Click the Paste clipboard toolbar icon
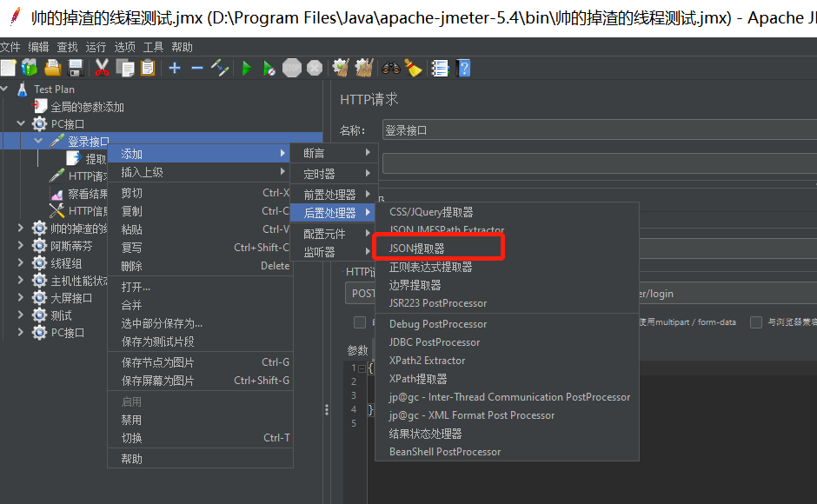The image size is (817, 504). pos(148,68)
